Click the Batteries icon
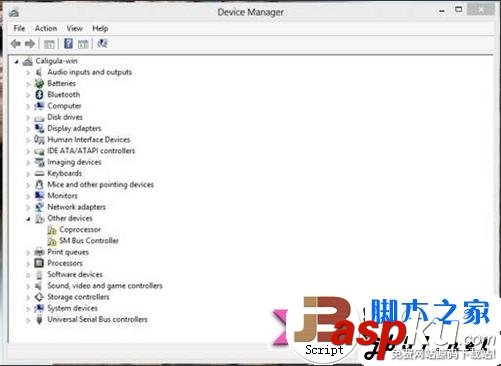 coord(39,83)
